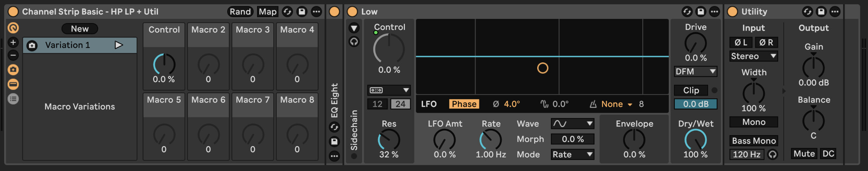868x171 pixels.
Task: Save the Channel Strip Basic preset
Action: (x=302, y=12)
